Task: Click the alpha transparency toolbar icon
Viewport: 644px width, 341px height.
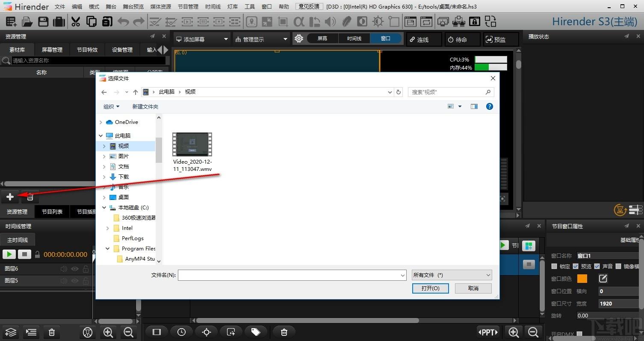Action: (x=299, y=21)
